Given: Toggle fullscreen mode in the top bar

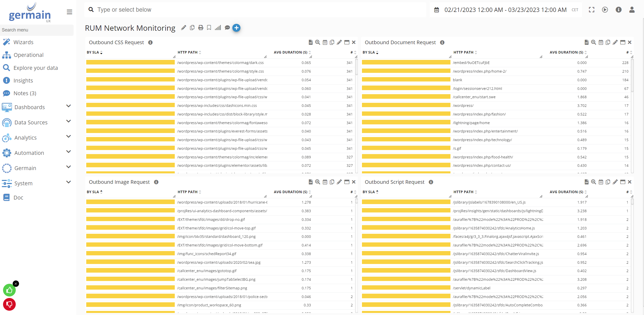Looking at the screenshot, I should click(591, 10).
